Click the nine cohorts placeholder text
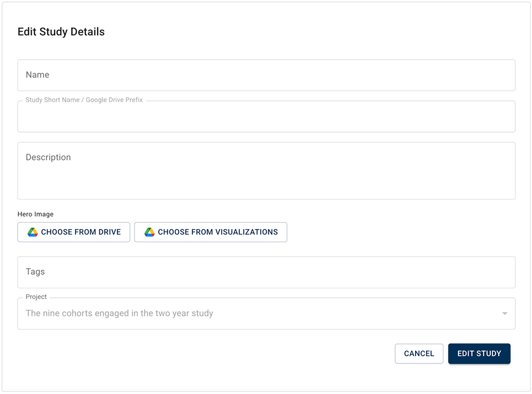The width and height of the screenshot is (532, 394). tap(120, 313)
